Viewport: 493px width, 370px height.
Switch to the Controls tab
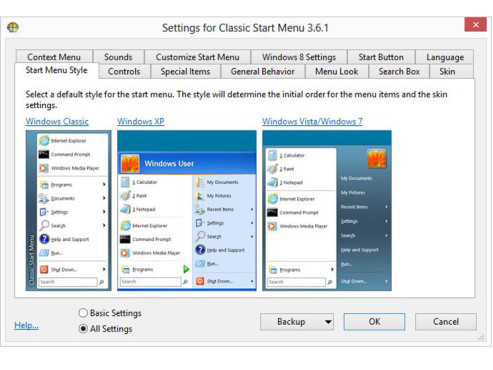124,71
